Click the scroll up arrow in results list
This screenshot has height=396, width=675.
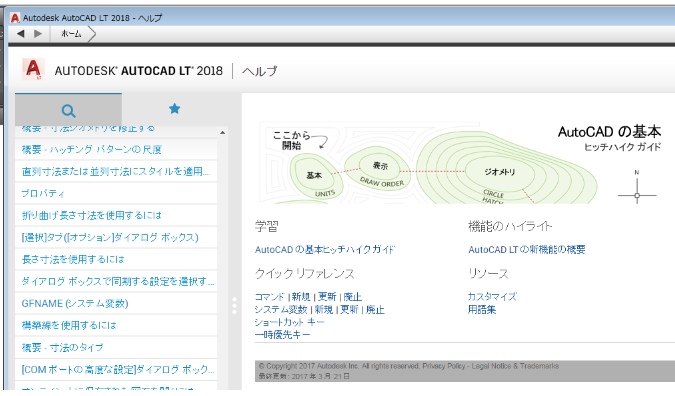tap(223, 133)
